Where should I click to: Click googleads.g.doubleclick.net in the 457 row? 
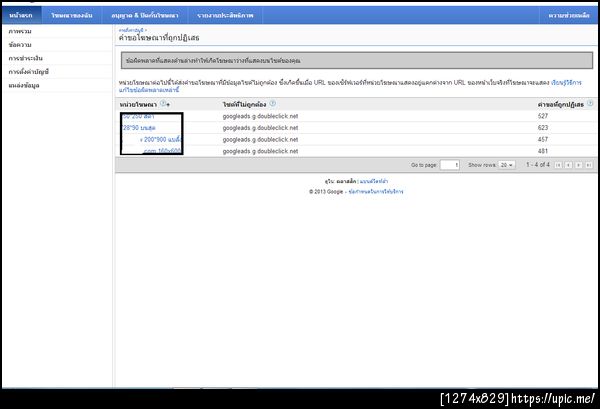pyautogui.click(x=260, y=140)
